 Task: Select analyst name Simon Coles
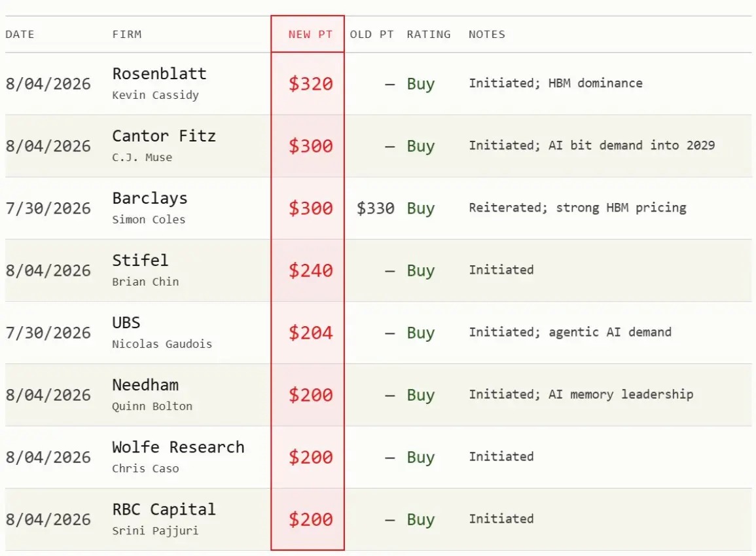[x=149, y=219]
